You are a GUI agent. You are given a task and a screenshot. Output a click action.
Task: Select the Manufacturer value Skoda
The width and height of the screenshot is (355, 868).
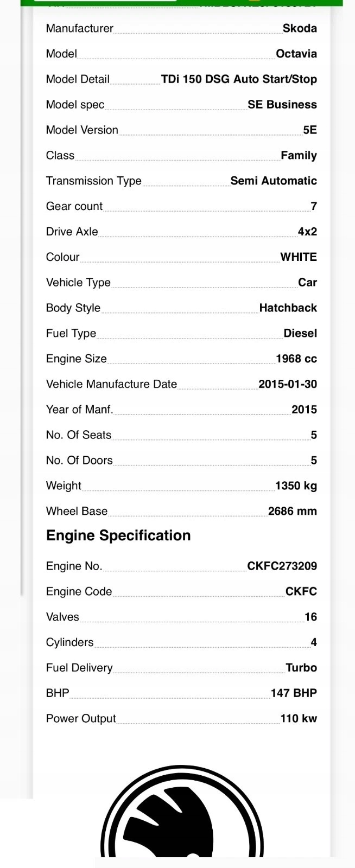[x=300, y=28]
